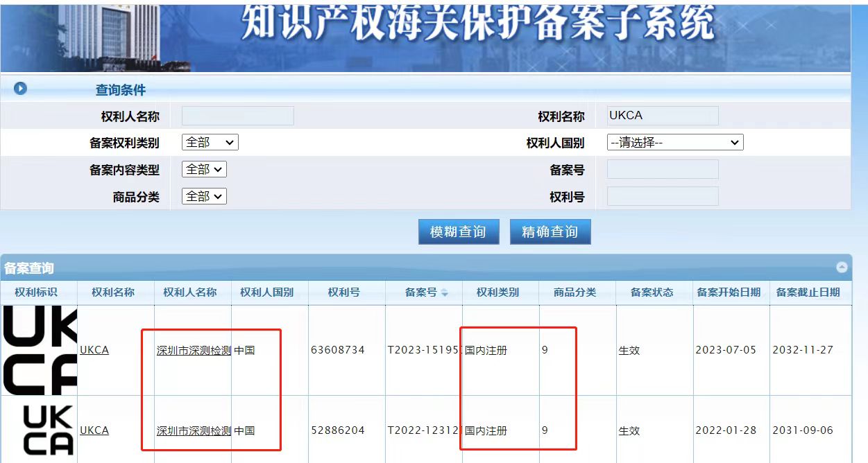Click the blue arrow icon beside 查询条件
The image size is (868, 463).
point(19,89)
